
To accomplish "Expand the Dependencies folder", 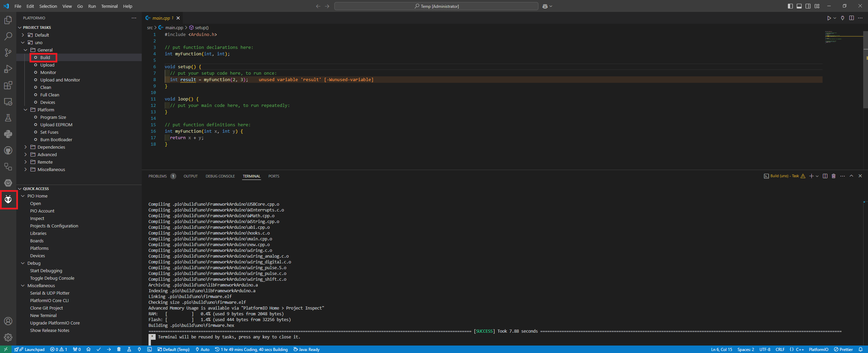I will [51, 147].
